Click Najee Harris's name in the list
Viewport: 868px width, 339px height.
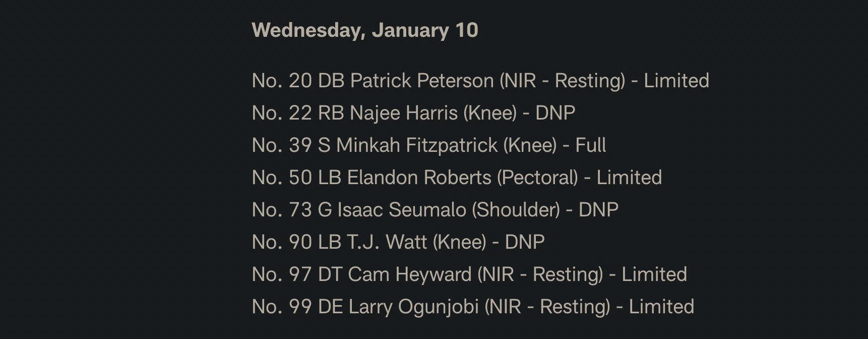403,113
